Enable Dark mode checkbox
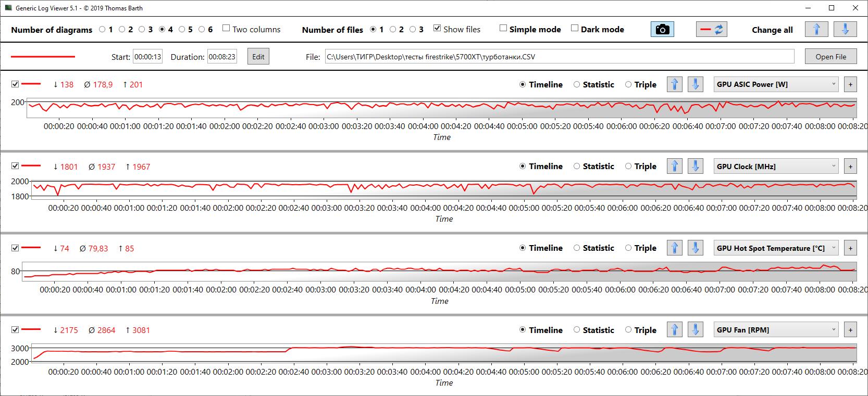The height and width of the screenshot is (396, 868). (x=575, y=28)
